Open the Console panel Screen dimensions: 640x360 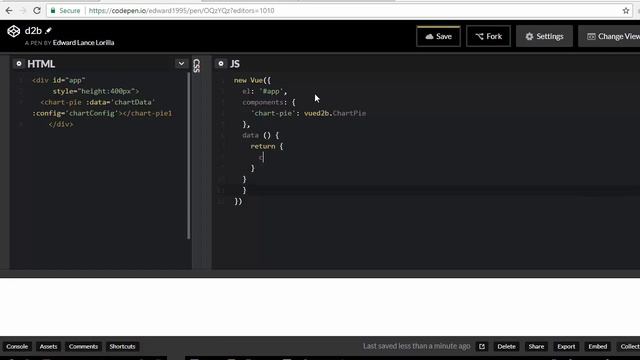click(17, 347)
